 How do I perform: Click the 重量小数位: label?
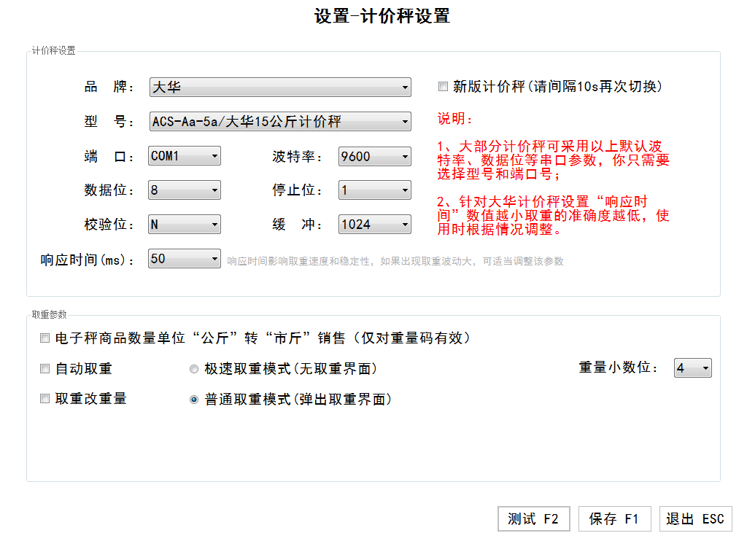[619, 367]
